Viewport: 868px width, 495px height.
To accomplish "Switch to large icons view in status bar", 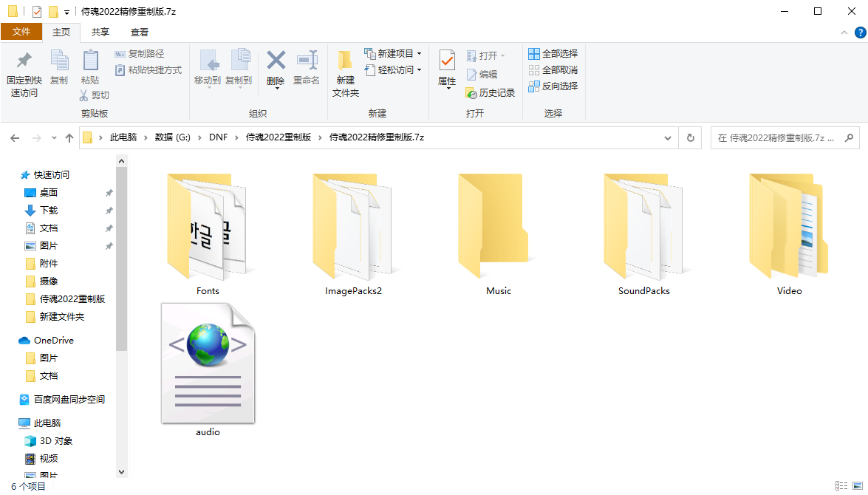I will [858, 485].
